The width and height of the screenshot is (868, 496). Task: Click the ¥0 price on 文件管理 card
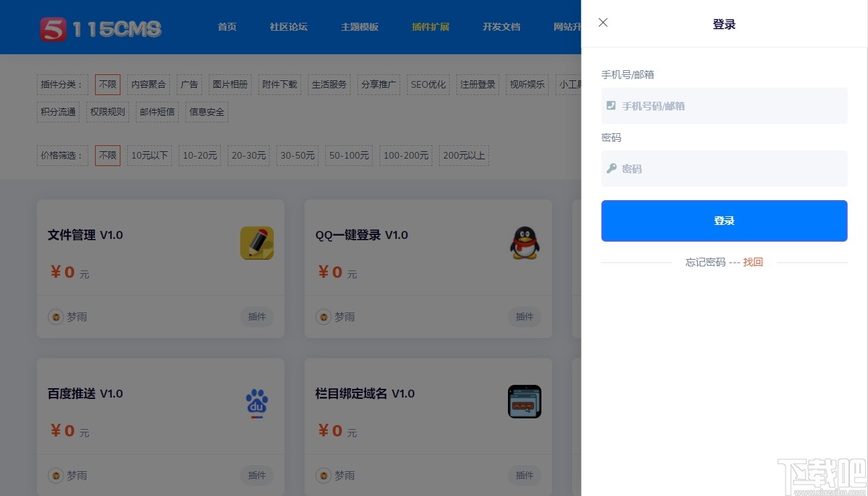64,272
